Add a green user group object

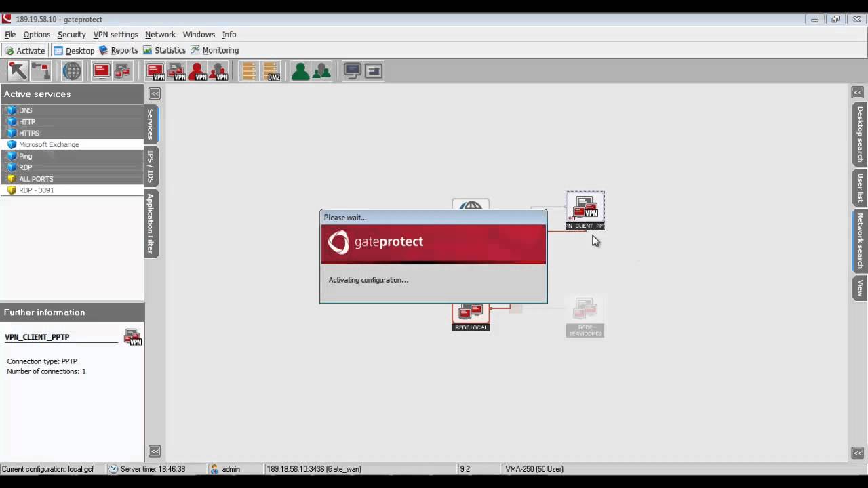(321, 70)
